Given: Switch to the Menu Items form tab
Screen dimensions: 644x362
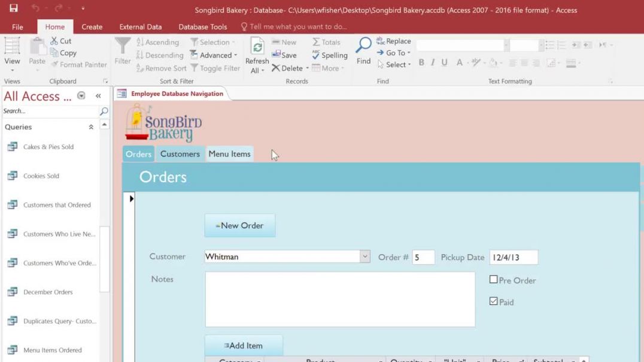Looking at the screenshot, I should click(230, 154).
